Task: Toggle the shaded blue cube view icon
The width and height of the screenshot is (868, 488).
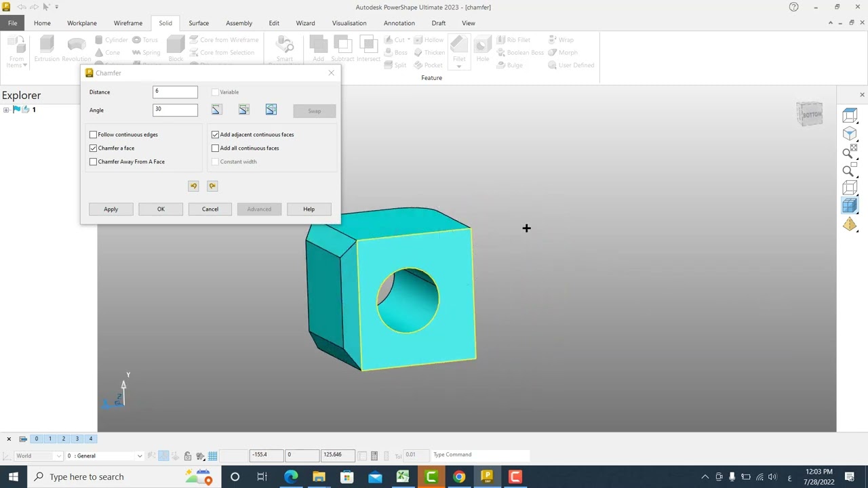Action: pyautogui.click(x=850, y=206)
